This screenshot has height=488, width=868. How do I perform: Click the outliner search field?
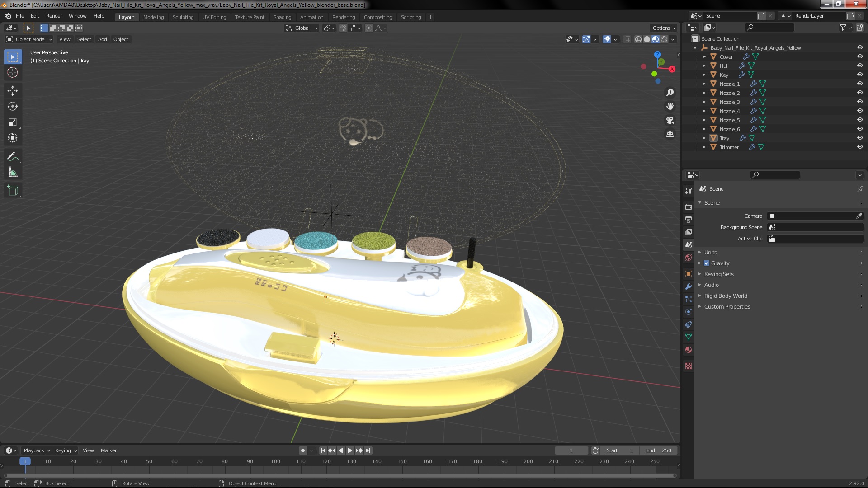pyautogui.click(x=769, y=28)
